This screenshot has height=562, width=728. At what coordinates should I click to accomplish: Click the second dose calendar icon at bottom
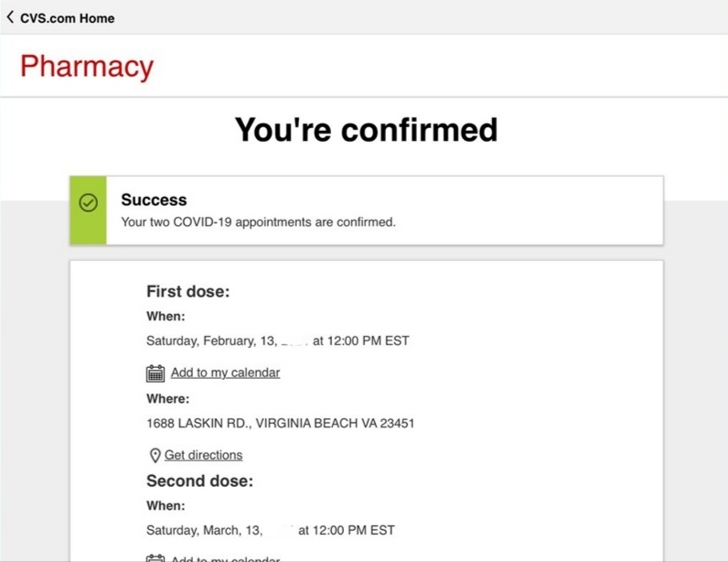[x=155, y=557]
